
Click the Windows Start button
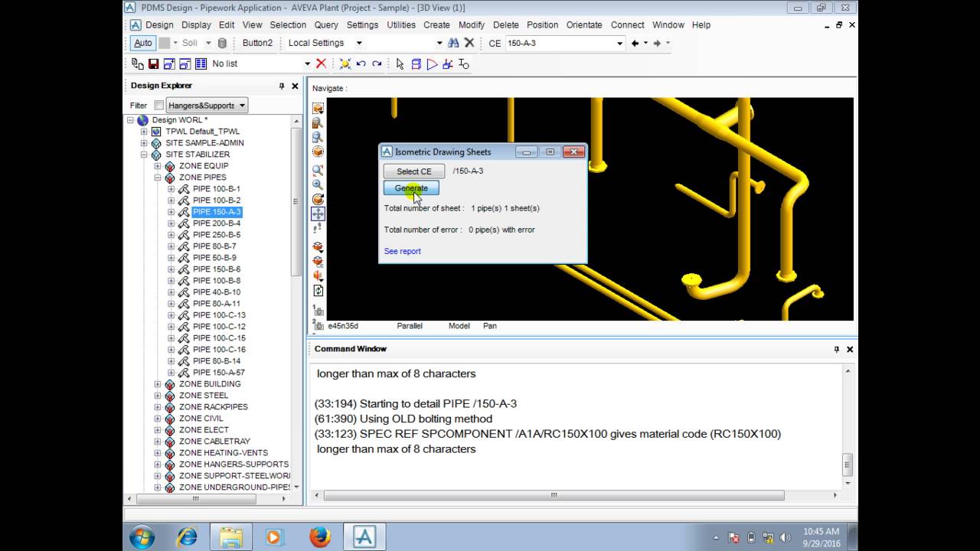pyautogui.click(x=142, y=537)
